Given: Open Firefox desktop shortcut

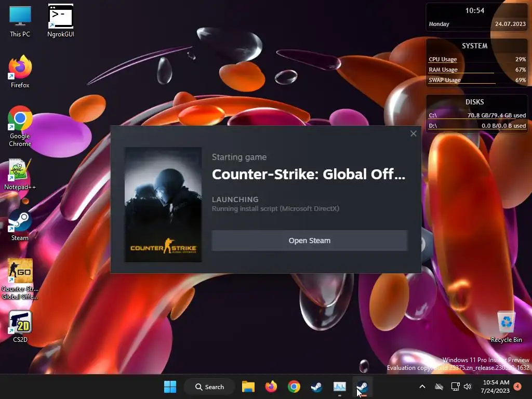Looking at the screenshot, I should 20,72.
